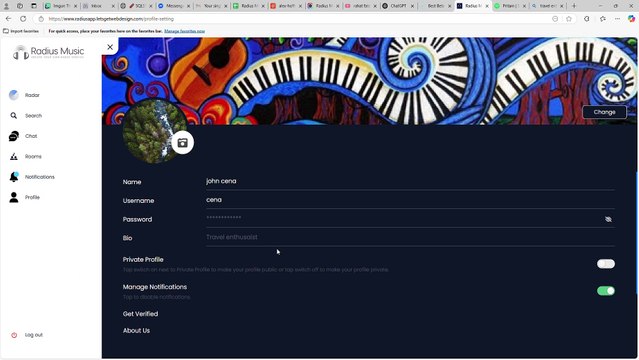Click the Get Verified link
The image size is (639, 360).
click(x=140, y=314)
